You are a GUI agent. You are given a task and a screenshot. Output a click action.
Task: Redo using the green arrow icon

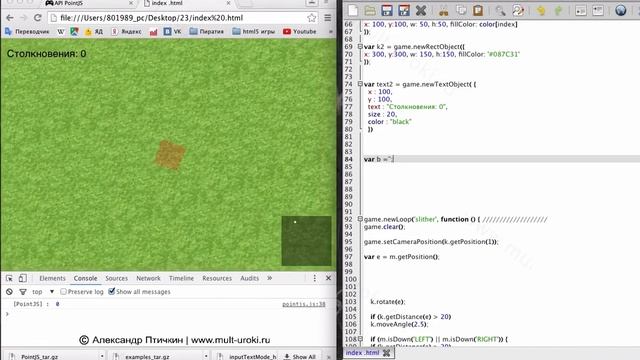[x=558, y=10]
